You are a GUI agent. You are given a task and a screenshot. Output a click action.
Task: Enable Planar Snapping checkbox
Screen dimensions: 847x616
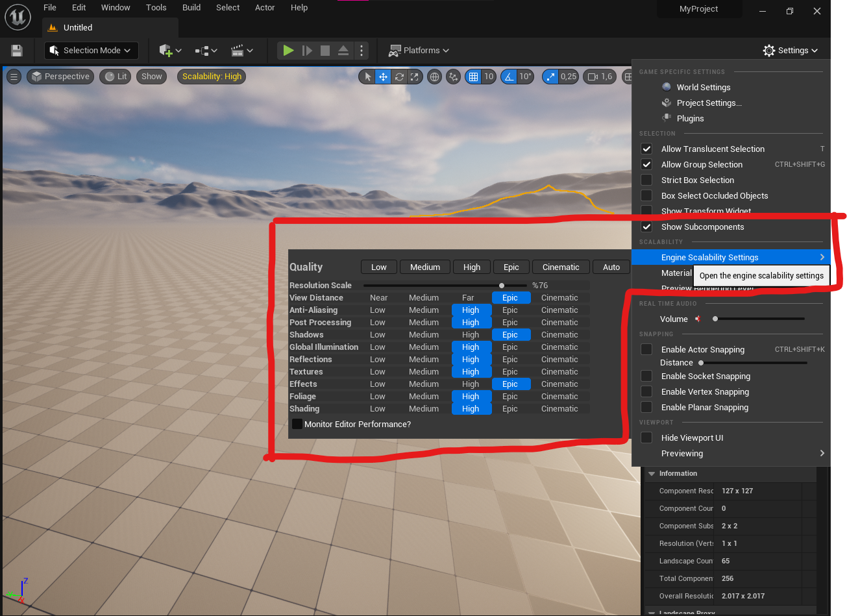pos(646,407)
